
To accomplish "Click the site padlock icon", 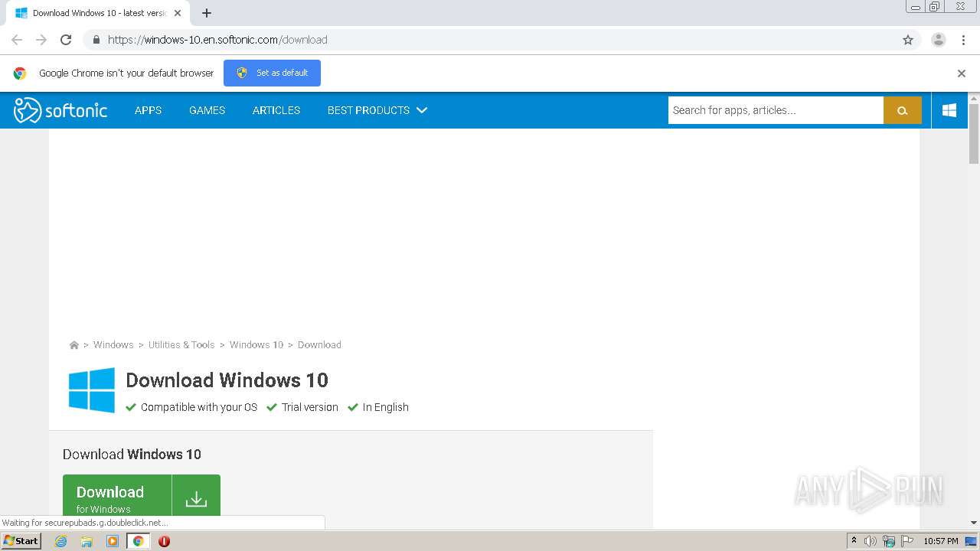I will coord(96,40).
